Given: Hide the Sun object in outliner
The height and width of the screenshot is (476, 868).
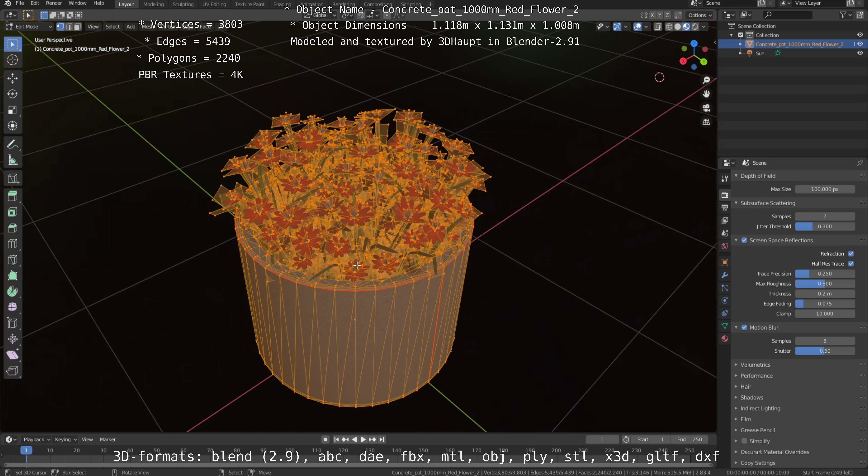Looking at the screenshot, I should [x=860, y=53].
